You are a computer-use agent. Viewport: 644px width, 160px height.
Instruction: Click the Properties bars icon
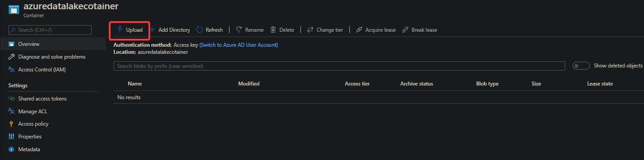click(11, 137)
